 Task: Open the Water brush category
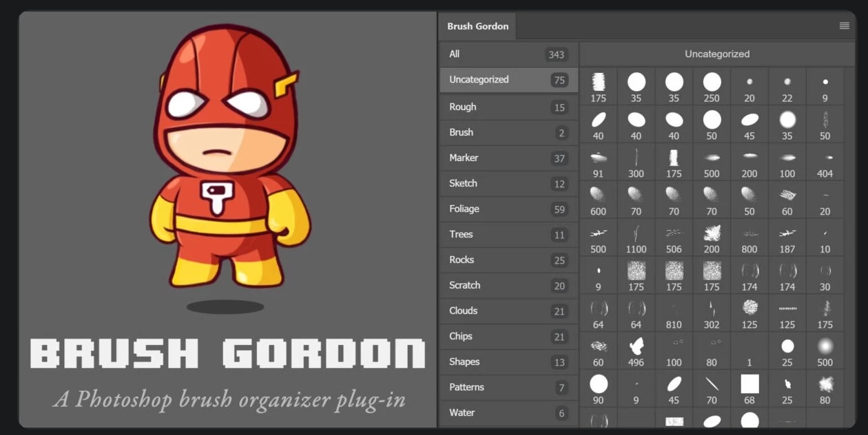508,413
